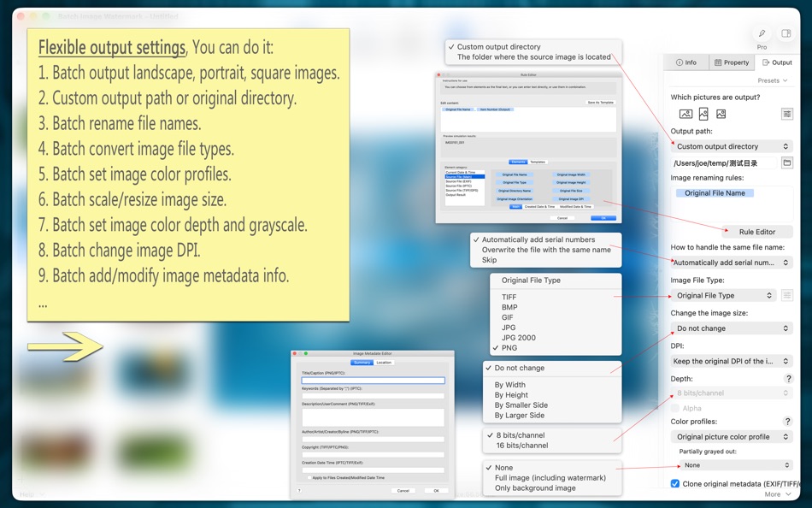Click the folder browse icon beside output path
This screenshot has height=508, width=812.
tap(787, 162)
